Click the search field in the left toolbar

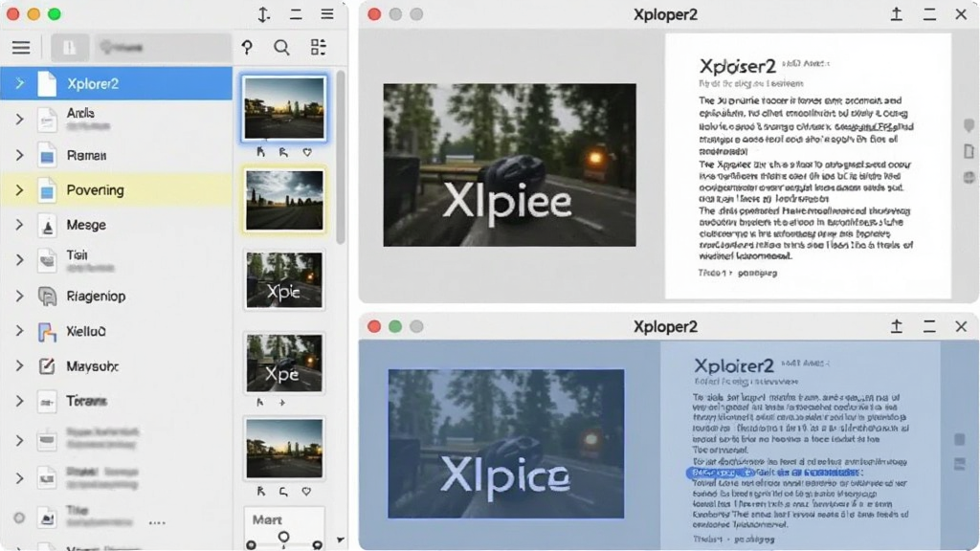162,48
